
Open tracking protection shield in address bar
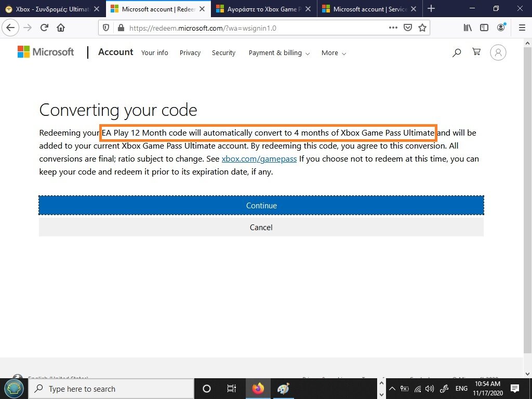[x=106, y=28]
